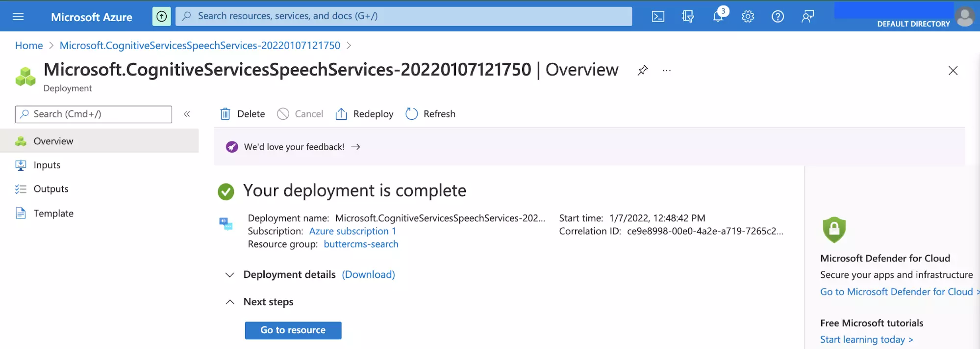This screenshot has height=349, width=980.
Task: Click the Delete trash can icon
Action: (x=225, y=114)
